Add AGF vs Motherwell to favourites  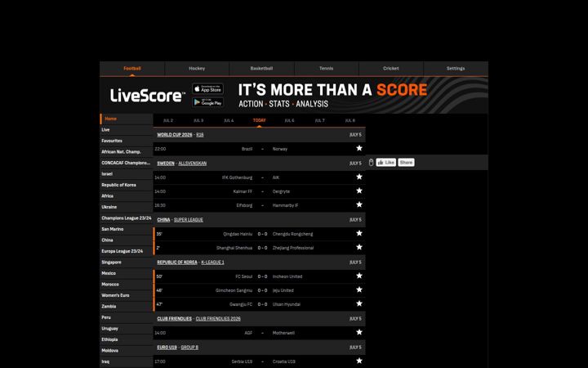pos(359,332)
